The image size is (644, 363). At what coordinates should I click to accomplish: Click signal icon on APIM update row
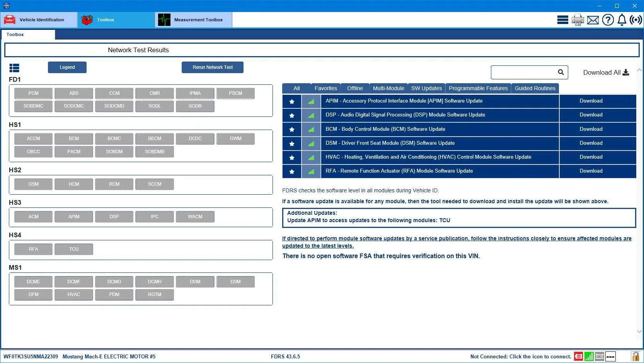tap(311, 101)
